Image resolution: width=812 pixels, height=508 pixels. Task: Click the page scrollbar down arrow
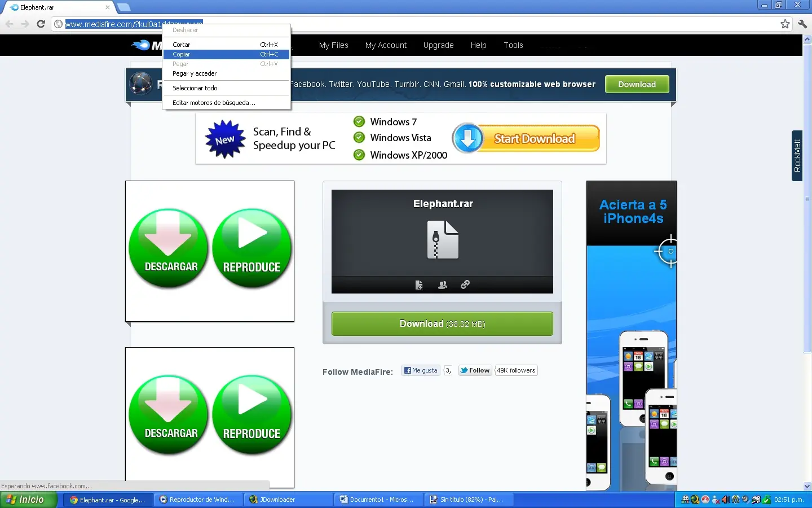(807, 486)
